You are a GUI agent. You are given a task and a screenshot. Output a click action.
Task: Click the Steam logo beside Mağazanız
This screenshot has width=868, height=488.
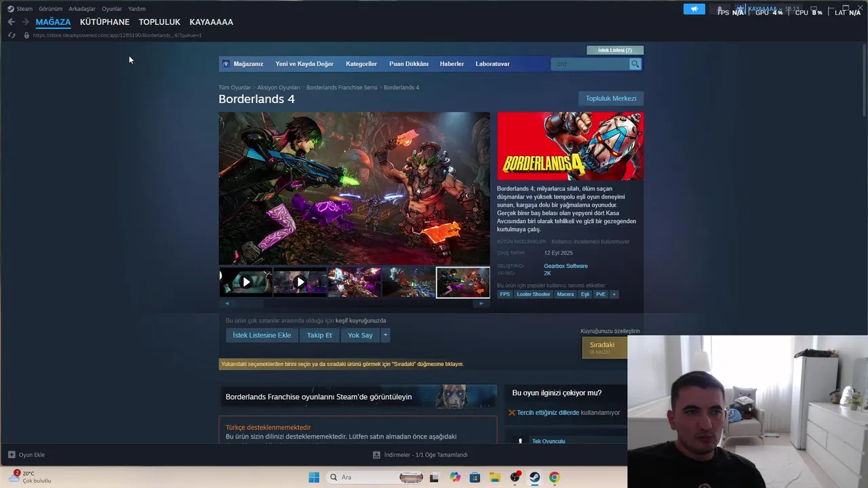pos(226,64)
